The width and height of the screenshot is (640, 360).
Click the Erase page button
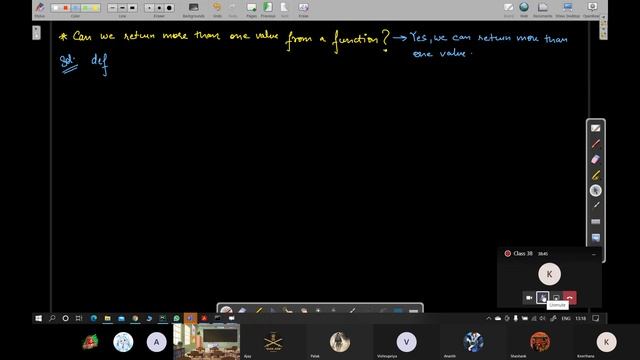pos(303,9)
